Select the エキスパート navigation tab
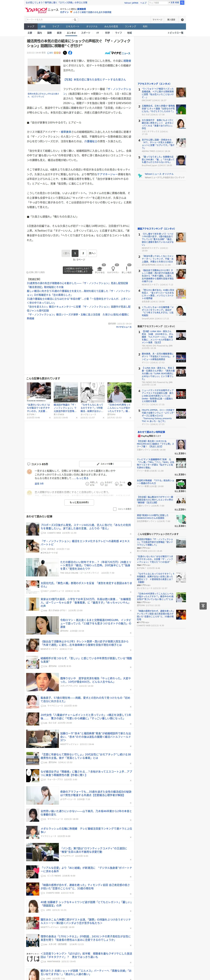The image size is (210, 980). (x=72, y=27)
